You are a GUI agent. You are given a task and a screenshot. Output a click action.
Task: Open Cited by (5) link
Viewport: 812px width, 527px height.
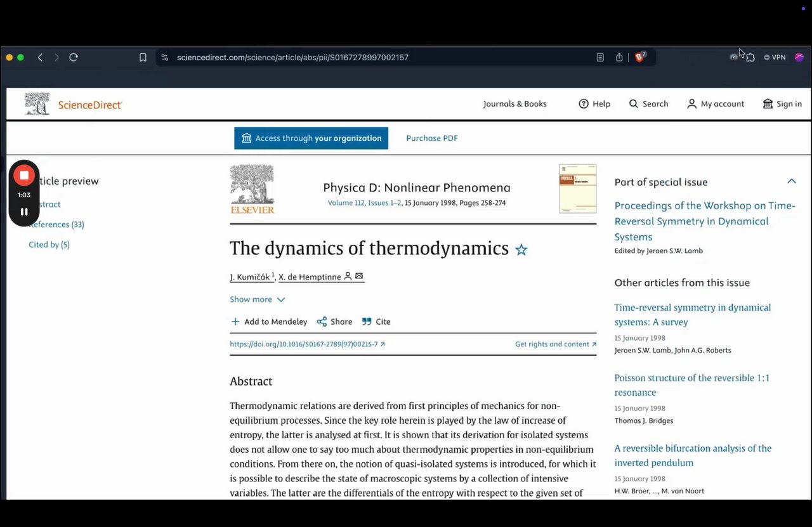(49, 245)
